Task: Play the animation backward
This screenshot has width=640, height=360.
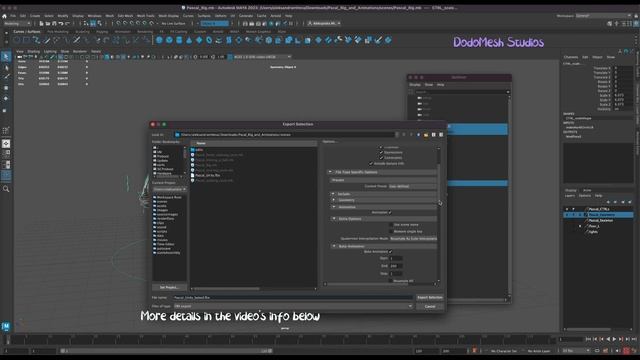Action: coord(608,339)
